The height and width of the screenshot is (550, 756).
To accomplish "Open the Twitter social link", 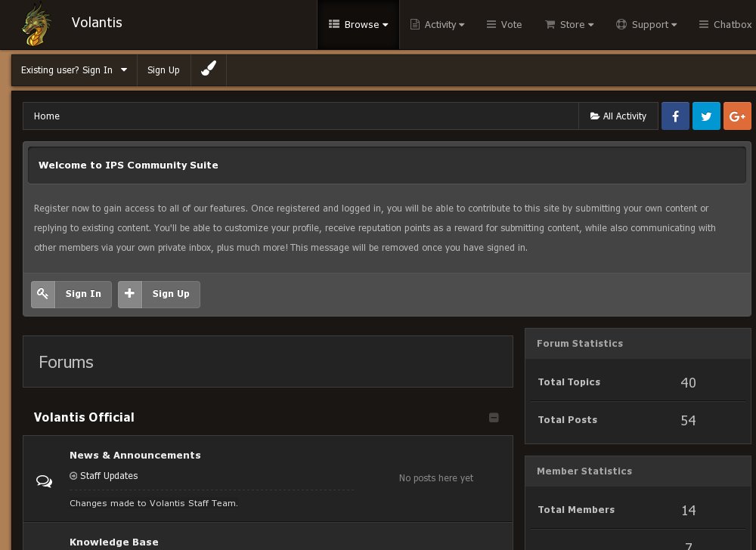I will pyautogui.click(x=706, y=116).
